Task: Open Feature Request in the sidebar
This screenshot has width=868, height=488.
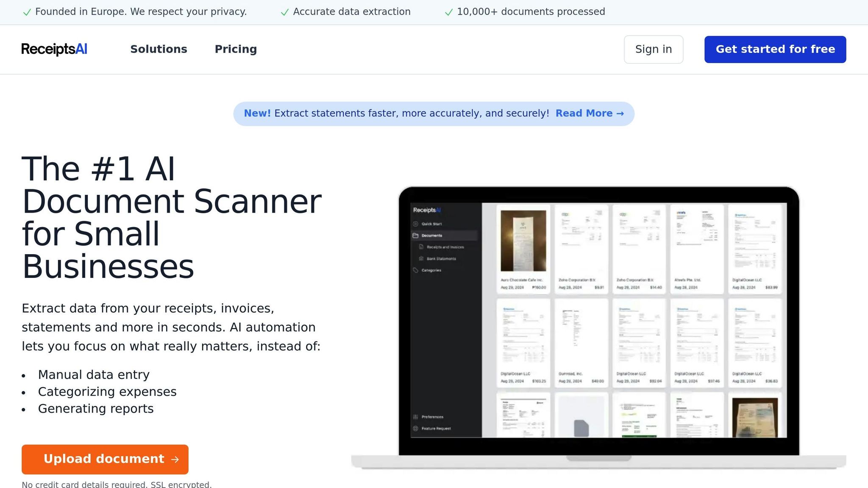Action: (x=435, y=428)
